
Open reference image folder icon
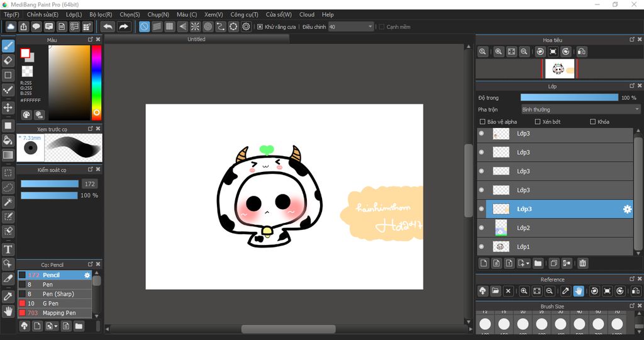pyautogui.click(x=496, y=291)
